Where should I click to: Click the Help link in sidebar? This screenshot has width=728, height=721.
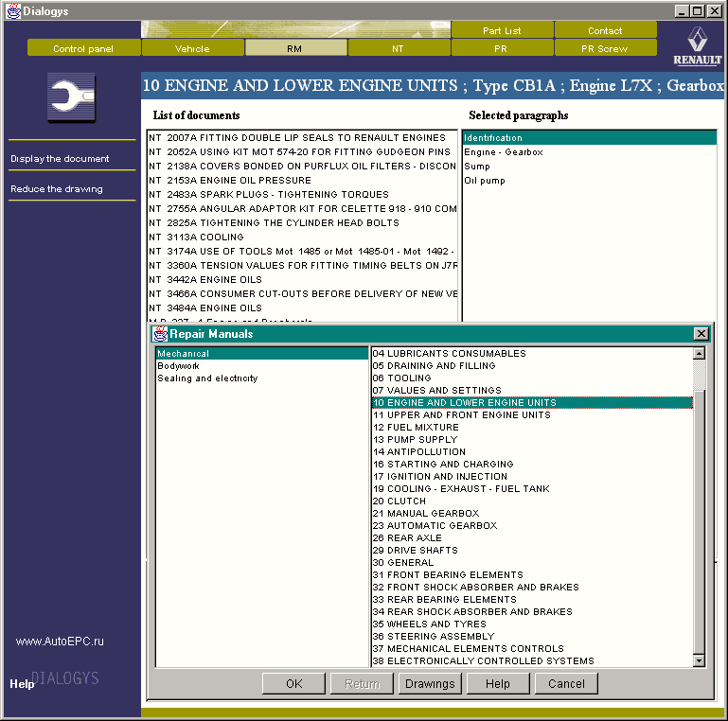(x=22, y=683)
